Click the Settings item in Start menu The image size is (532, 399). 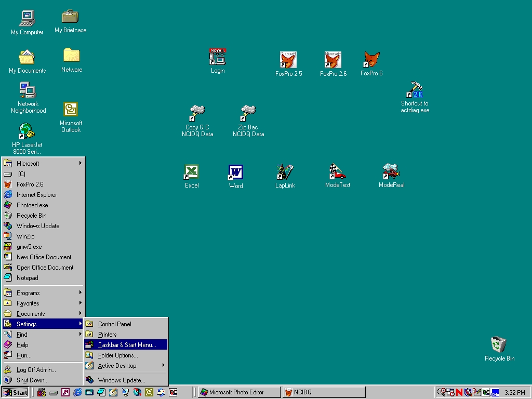(43, 324)
